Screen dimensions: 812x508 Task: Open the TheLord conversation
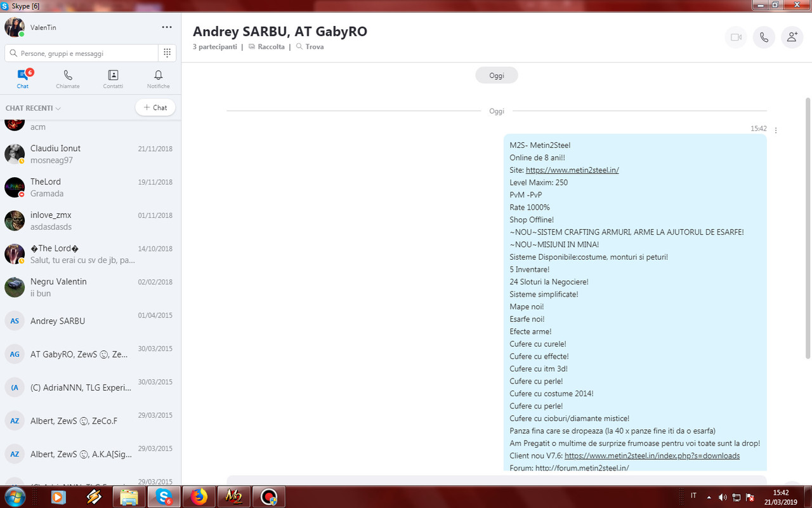tap(90, 187)
